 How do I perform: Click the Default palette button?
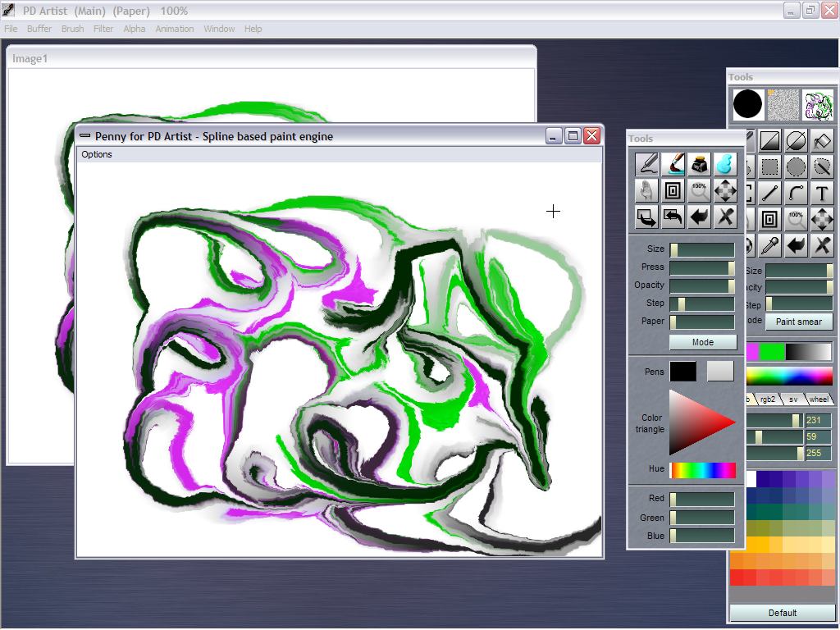pyautogui.click(x=782, y=613)
